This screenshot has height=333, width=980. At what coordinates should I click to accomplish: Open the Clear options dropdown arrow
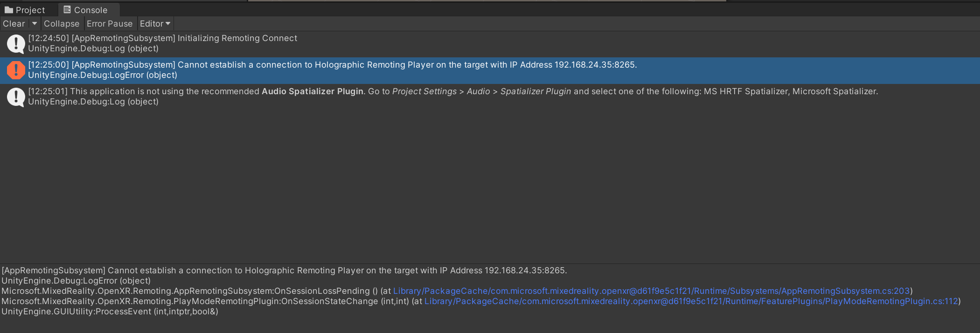click(35, 23)
